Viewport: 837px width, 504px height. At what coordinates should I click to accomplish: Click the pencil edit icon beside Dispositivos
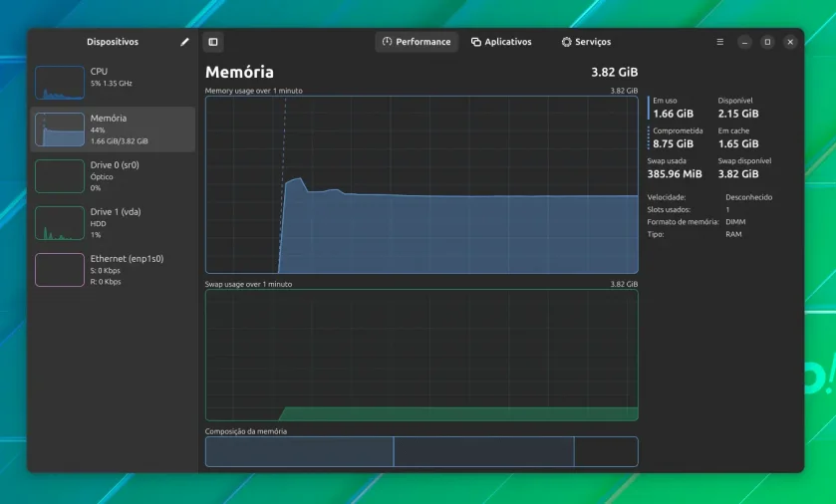point(184,42)
